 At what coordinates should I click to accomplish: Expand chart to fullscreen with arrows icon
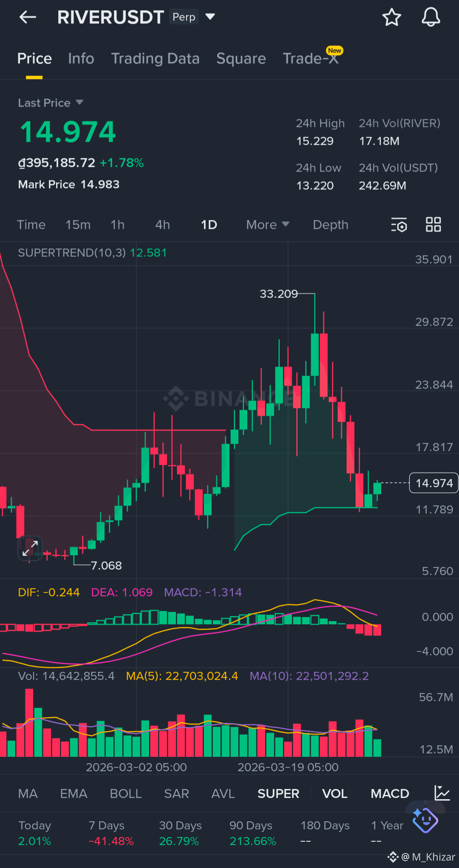pos(30,548)
